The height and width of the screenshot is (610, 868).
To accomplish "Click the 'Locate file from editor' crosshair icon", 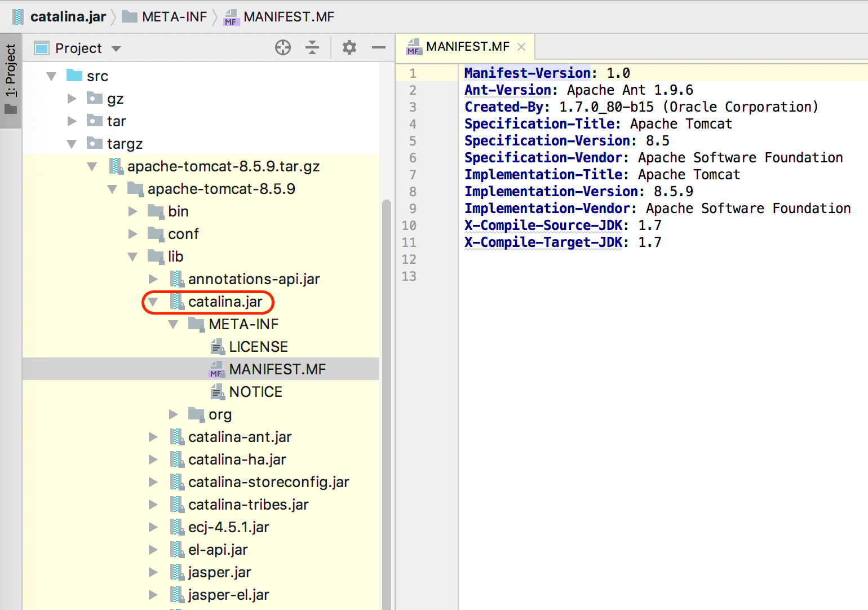I will click(283, 47).
